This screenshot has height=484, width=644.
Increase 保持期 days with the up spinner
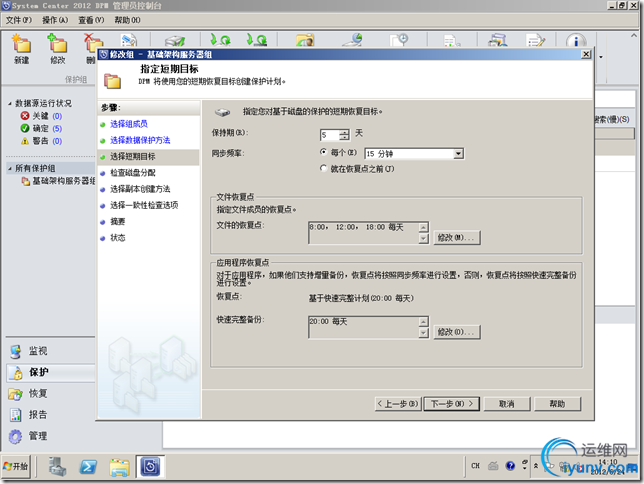(x=345, y=132)
